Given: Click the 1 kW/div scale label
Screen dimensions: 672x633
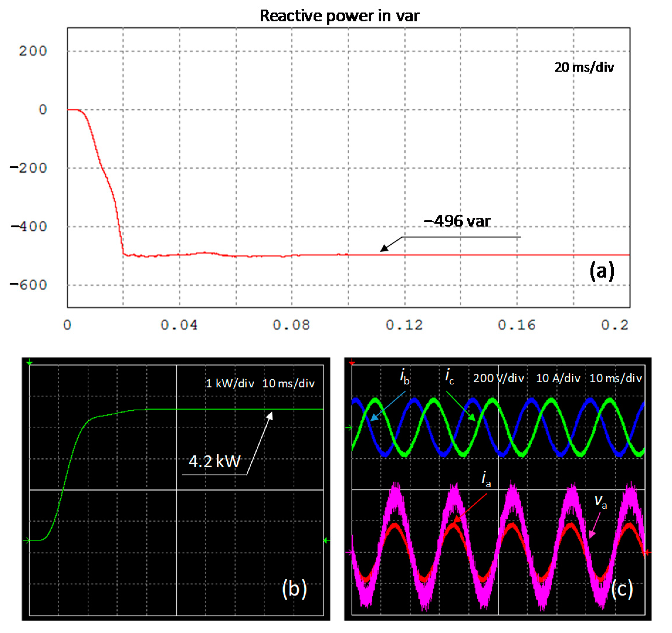Looking at the screenshot, I should point(229,383).
